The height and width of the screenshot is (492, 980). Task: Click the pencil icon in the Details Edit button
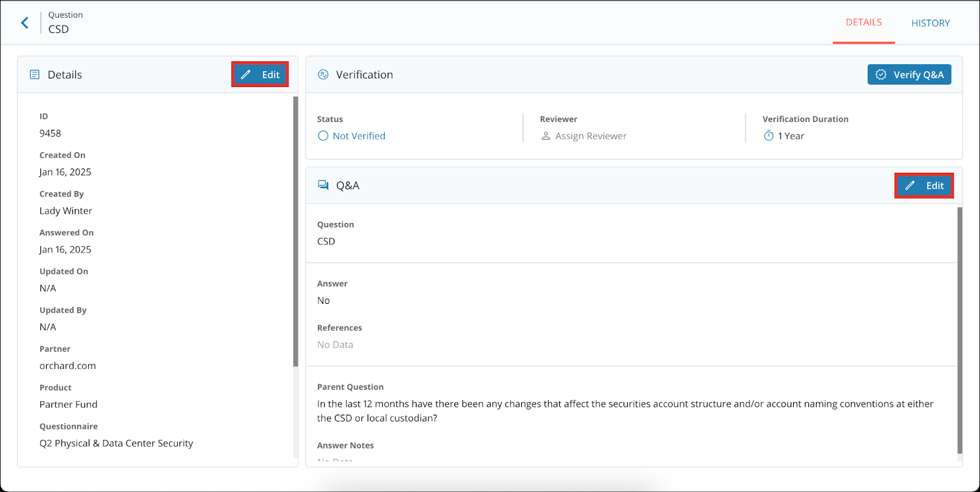[246, 75]
